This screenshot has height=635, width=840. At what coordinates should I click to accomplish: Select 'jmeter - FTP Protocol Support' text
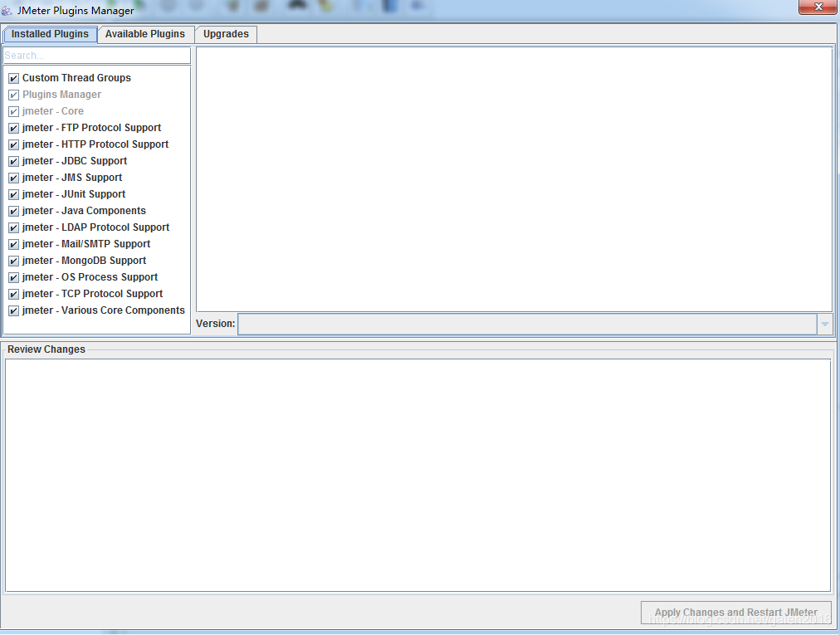click(x=91, y=128)
